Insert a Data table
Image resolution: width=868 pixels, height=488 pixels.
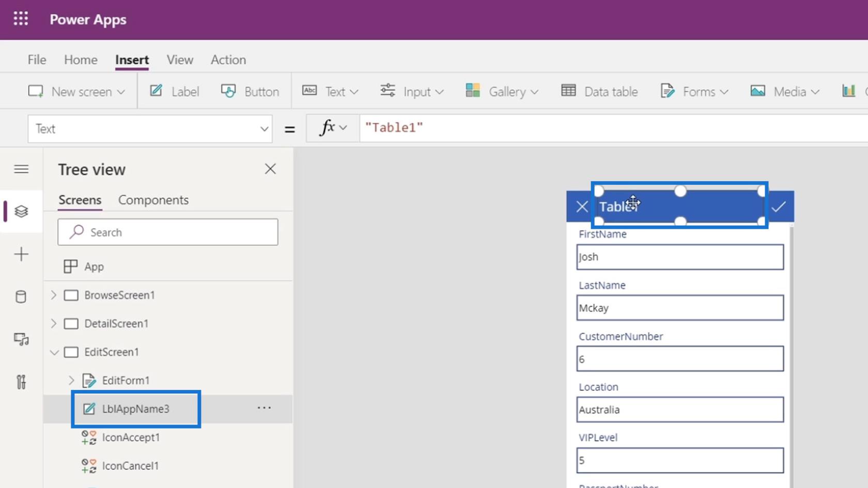(599, 91)
